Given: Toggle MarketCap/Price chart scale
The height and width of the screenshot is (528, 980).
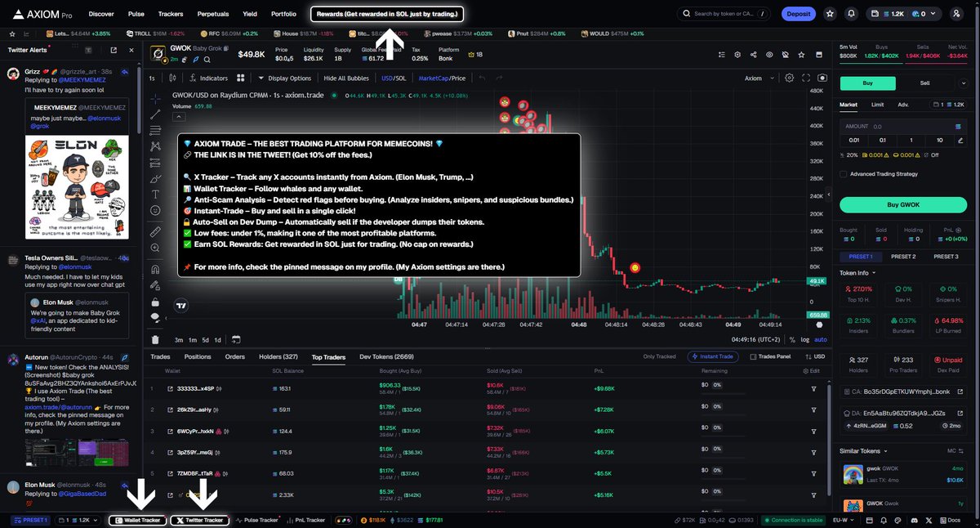Looking at the screenshot, I should tap(442, 78).
